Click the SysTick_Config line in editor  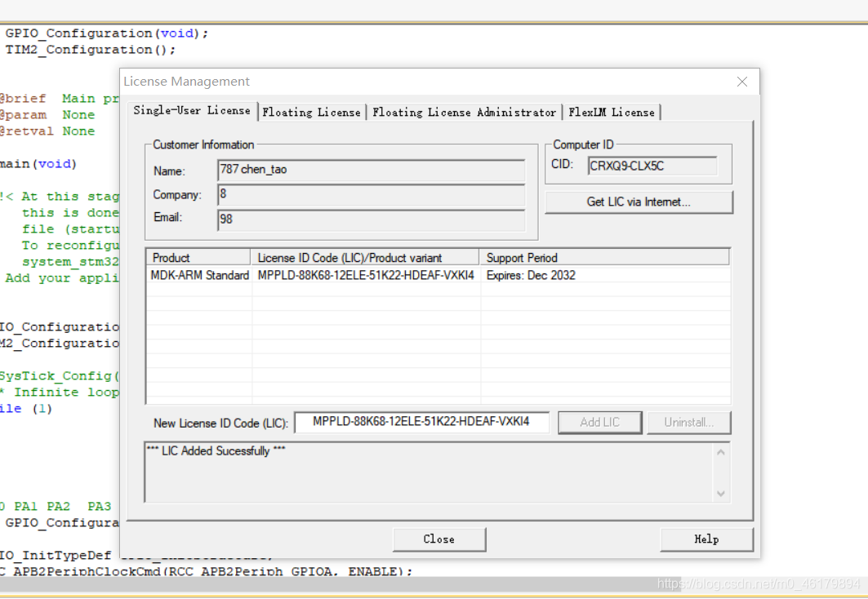[x=60, y=376]
